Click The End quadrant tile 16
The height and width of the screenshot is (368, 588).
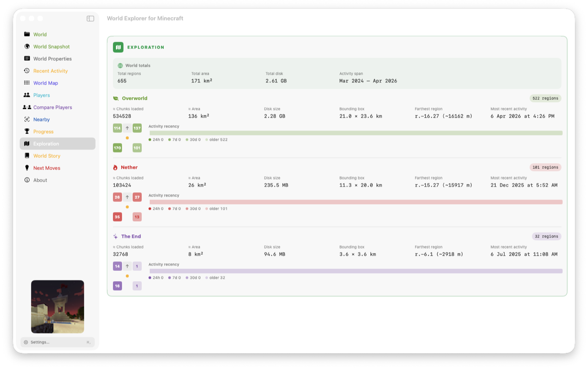[x=118, y=286]
